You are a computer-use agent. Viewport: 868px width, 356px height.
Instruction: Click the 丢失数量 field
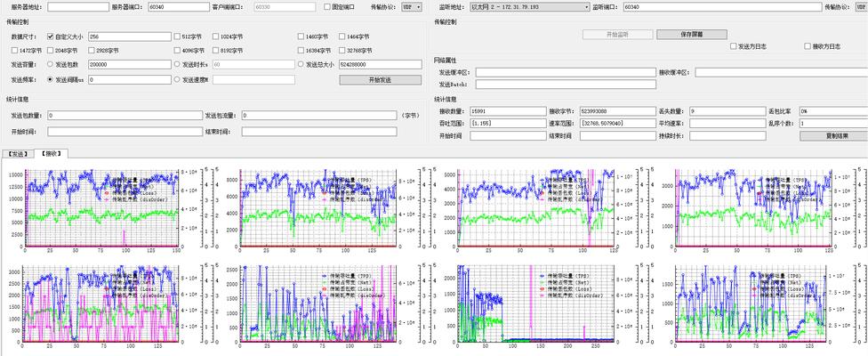(727, 111)
